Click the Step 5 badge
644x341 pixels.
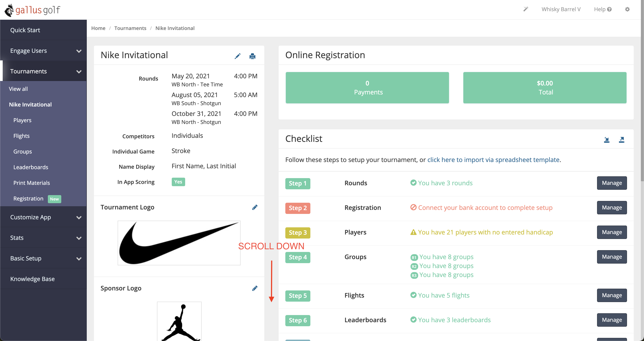(298, 296)
